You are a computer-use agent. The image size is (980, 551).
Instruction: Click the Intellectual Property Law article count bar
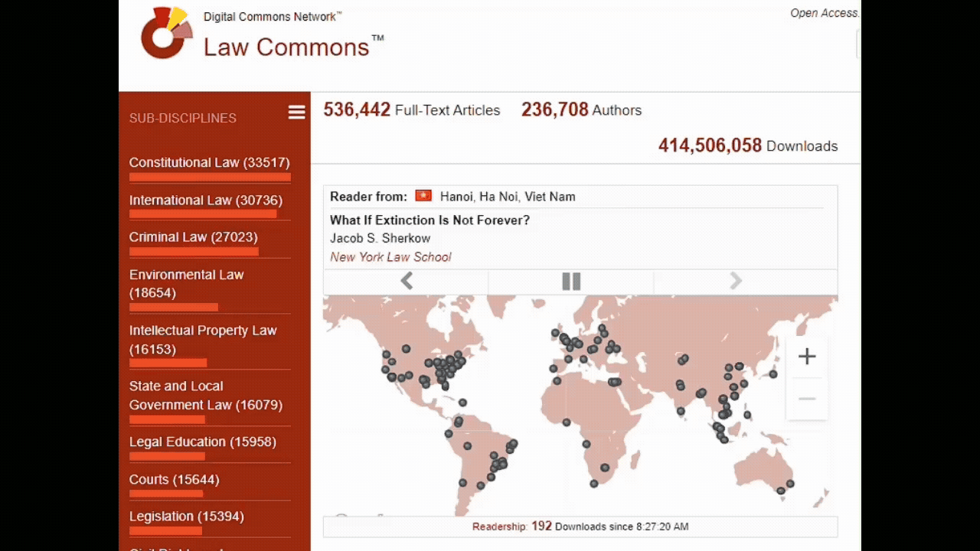point(169,363)
